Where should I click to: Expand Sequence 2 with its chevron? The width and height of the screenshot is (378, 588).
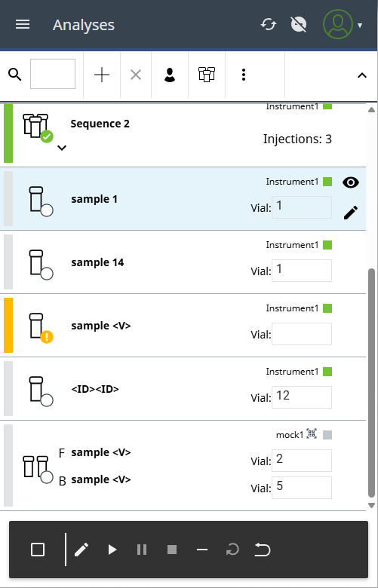tap(62, 148)
